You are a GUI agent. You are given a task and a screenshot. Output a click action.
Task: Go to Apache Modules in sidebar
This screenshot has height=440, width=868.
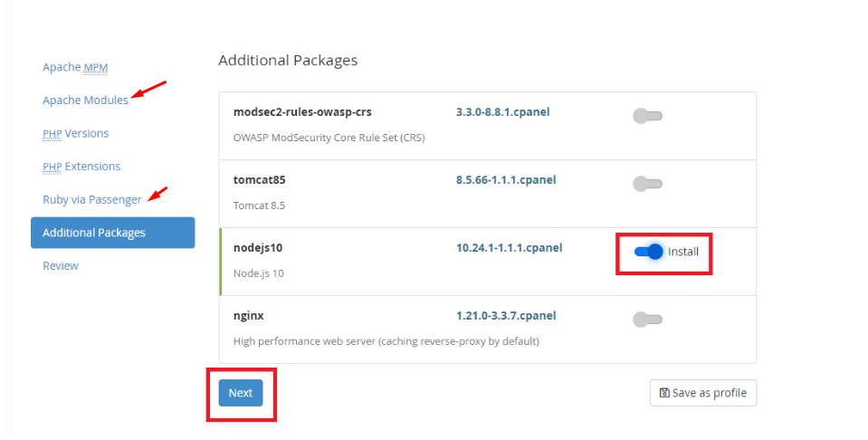(x=85, y=100)
